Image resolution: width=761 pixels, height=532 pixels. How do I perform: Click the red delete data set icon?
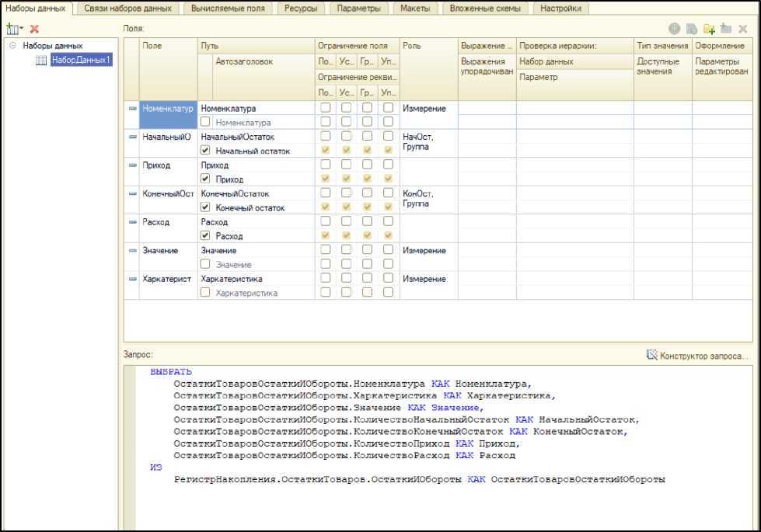click(x=34, y=28)
